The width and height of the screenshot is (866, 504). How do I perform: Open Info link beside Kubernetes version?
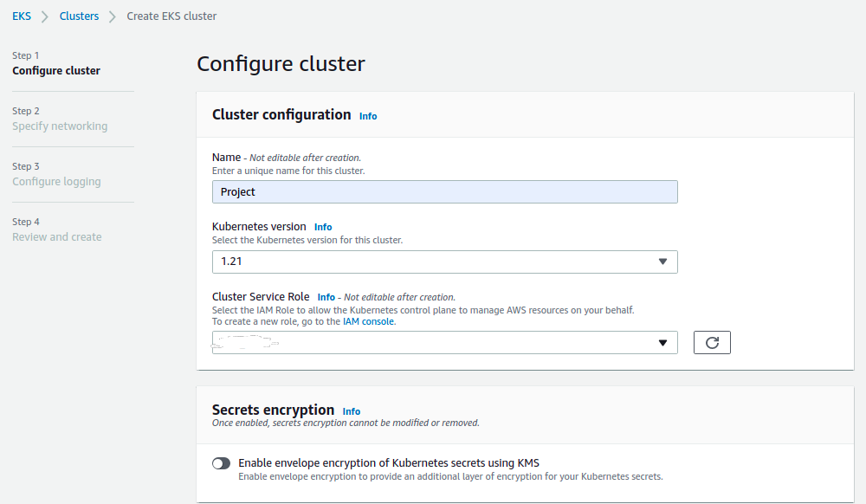point(323,227)
